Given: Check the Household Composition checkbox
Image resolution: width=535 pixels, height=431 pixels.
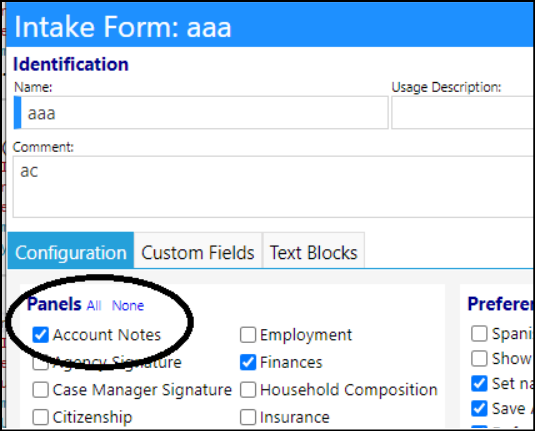Looking at the screenshot, I should [248, 390].
